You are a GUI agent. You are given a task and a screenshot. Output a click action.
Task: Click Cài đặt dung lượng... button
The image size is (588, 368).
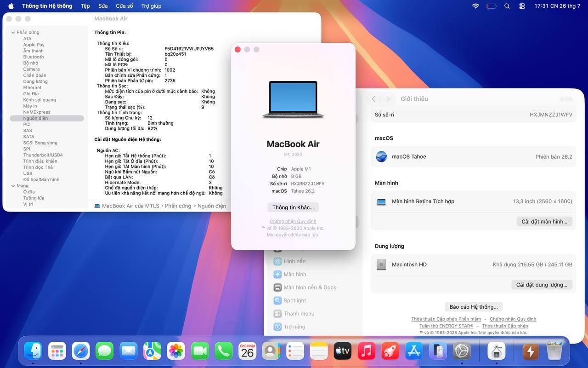click(x=542, y=285)
